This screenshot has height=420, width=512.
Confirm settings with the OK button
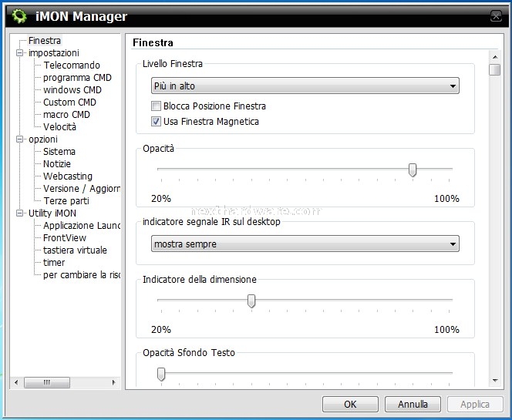point(350,405)
